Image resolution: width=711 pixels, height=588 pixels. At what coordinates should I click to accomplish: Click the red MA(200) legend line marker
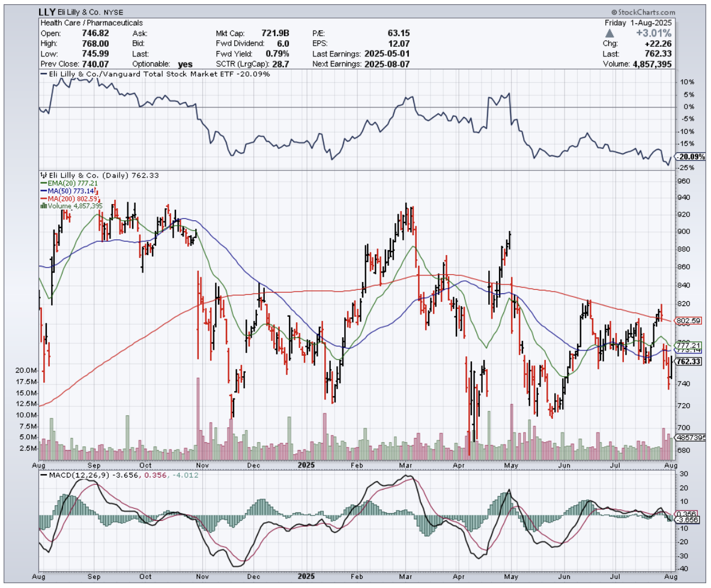coord(42,199)
